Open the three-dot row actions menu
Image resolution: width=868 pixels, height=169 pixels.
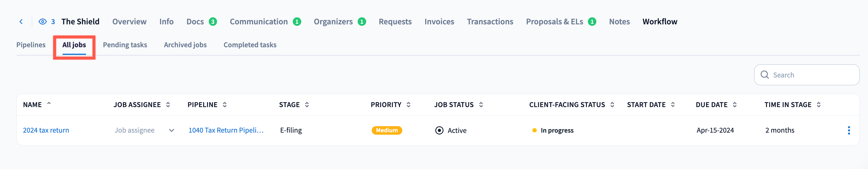pyautogui.click(x=848, y=130)
